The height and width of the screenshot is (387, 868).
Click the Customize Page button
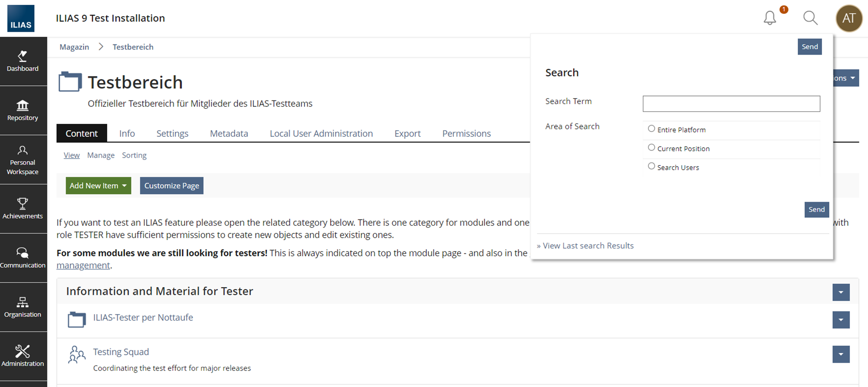(171, 185)
